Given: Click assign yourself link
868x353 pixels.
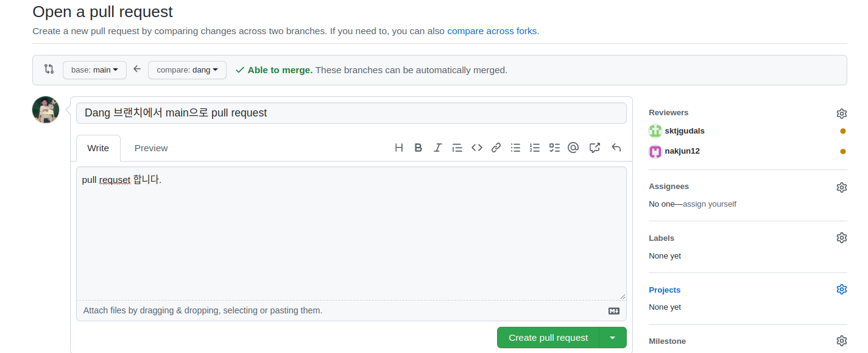Looking at the screenshot, I should pos(710,204).
